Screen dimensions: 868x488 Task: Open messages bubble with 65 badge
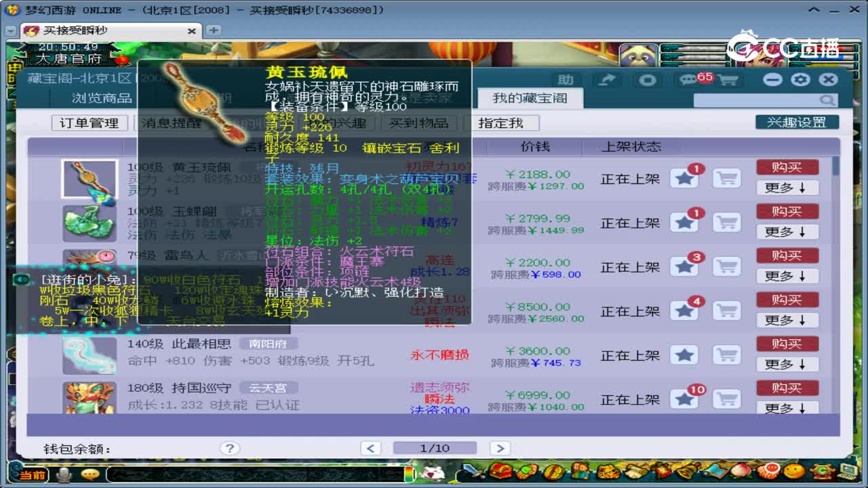tap(691, 80)
